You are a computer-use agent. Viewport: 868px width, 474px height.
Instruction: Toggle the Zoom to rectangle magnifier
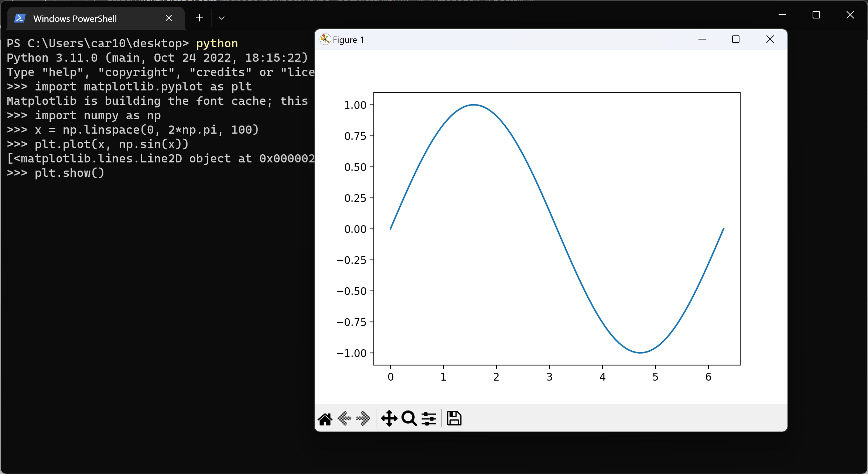[409, 419]
